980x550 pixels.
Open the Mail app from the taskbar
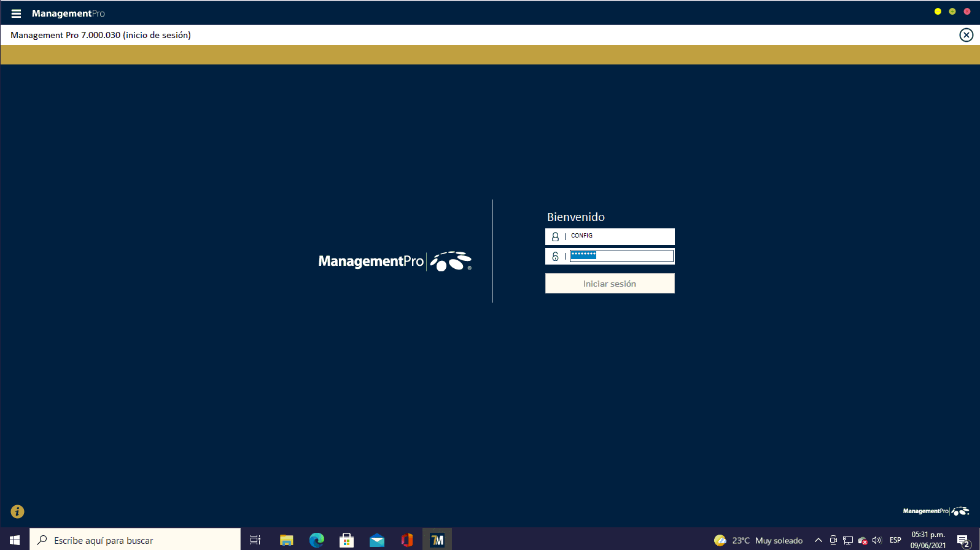(x=377, y=540)
